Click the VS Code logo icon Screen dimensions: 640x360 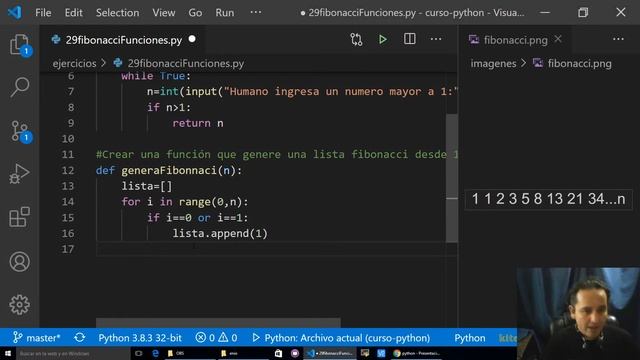pyautogui.click(x=15, y=12)
